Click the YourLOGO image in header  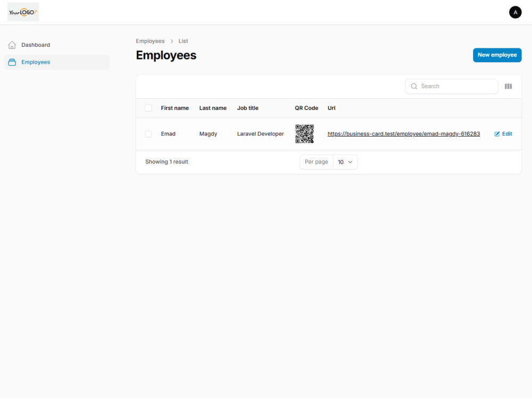[23, 12]
